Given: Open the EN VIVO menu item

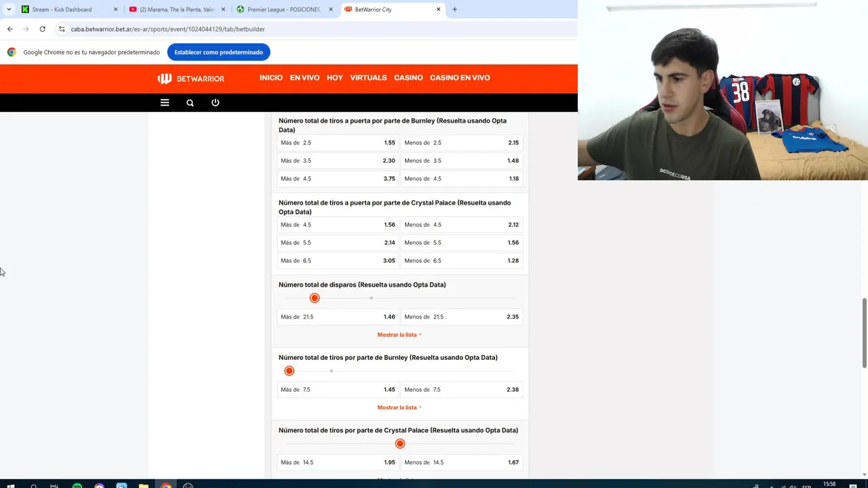Looking at the screenshot, I should click(x=304, y=78).
